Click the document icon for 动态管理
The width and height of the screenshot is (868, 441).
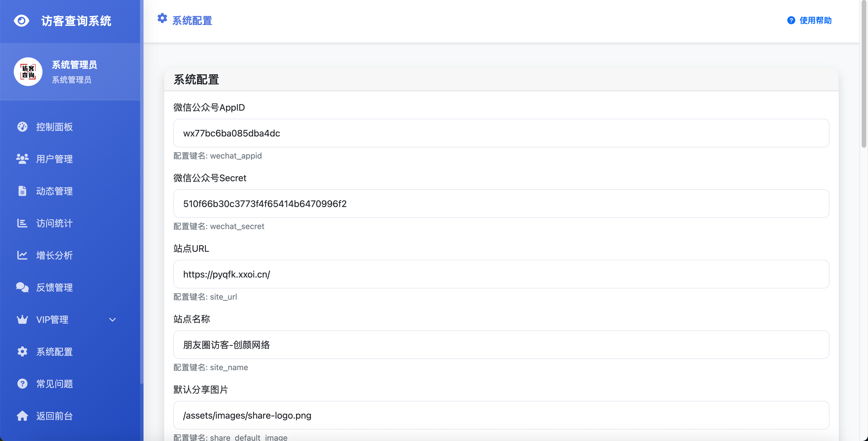(x=22, y=191)
